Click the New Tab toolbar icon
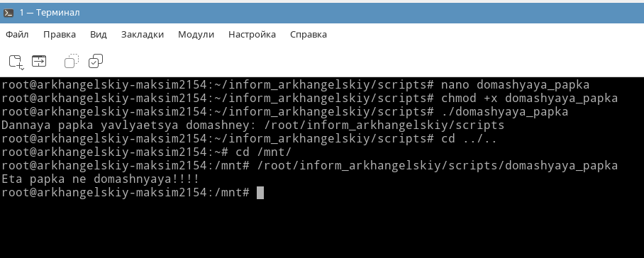 tap(15, 61)
